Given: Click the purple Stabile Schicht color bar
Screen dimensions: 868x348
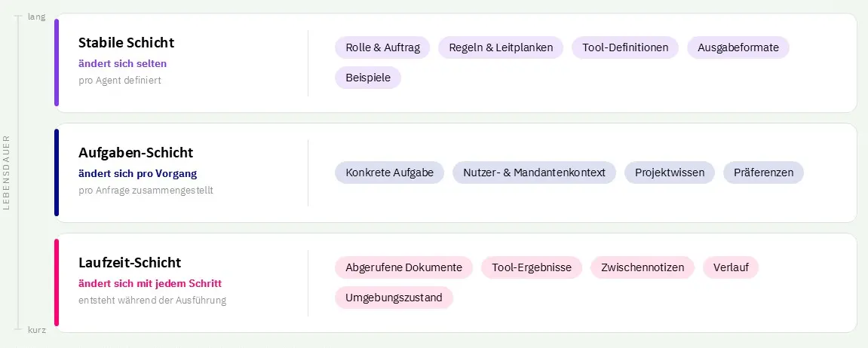Looking at the screenshot, I should coord(57,63).
